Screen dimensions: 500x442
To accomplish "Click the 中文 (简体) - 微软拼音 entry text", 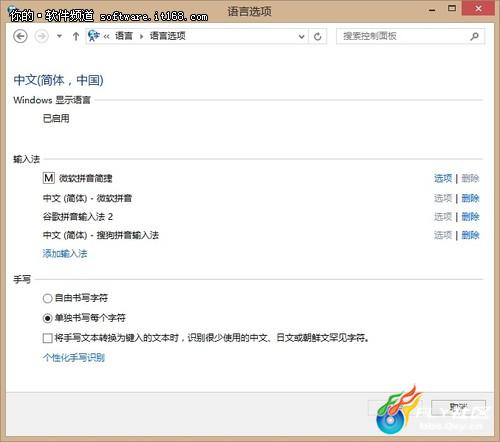I will [x=87, y=198].
